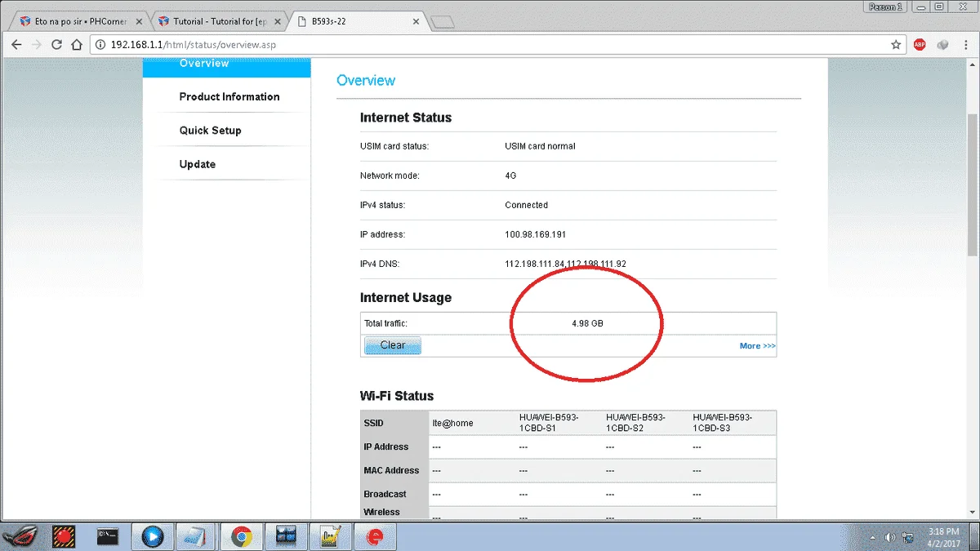This screenshot has width=980, height=551.
Task: Open the red 'e' taskbar application
Action: [x=375, y=536]
